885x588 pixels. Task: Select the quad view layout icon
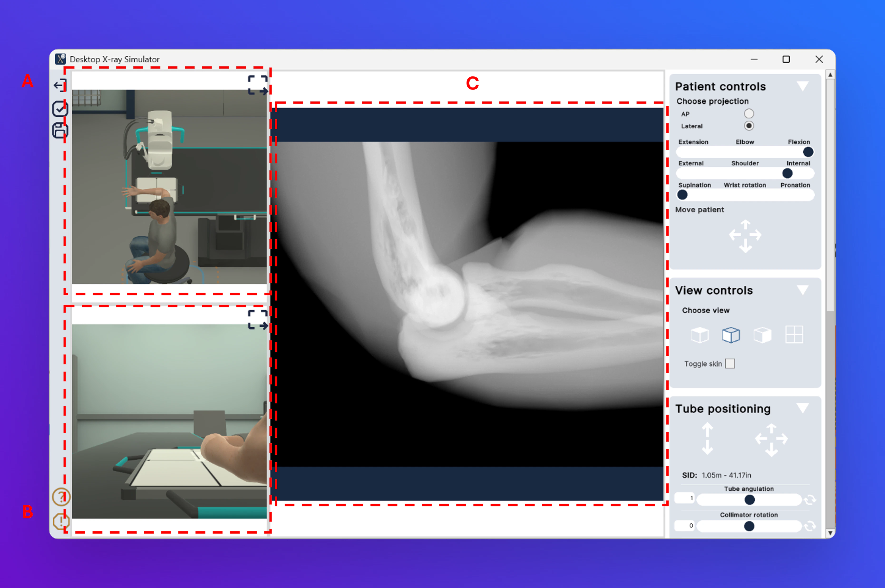pyautogui.click(x=795, y=335)
